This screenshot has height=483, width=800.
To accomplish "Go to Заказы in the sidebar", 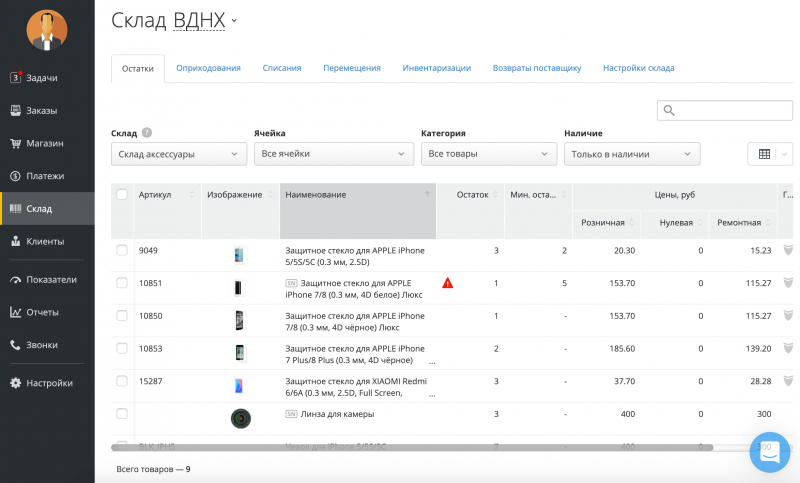I will [x=41, y=110].
